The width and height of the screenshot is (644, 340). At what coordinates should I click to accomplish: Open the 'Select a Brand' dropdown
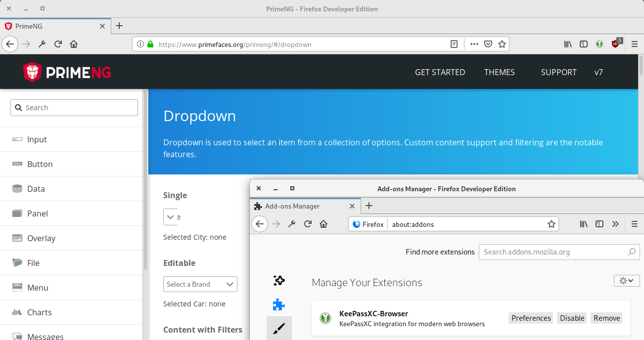pyautogui.click(x=200, y=284)
